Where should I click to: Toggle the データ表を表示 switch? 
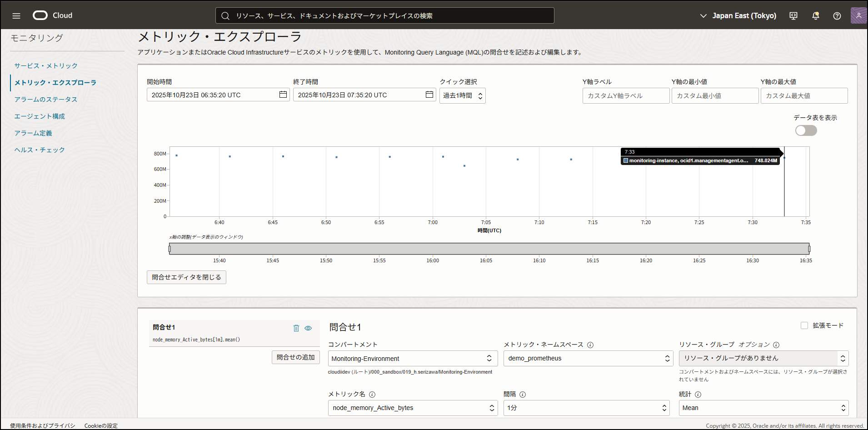(x=806, y=131)
